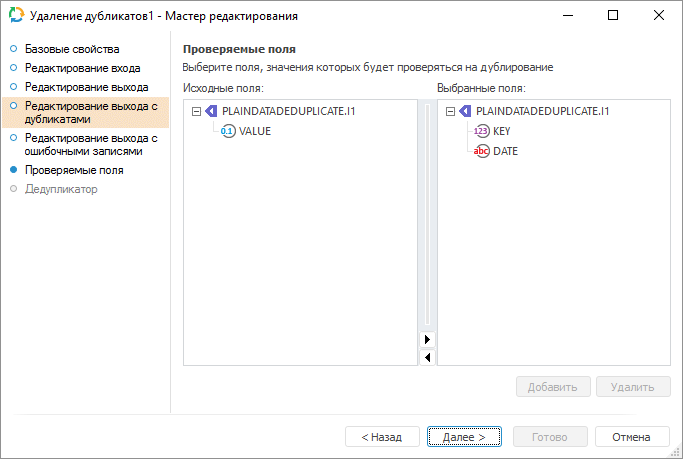
Task: Collapse the source fields PLAINDATADEDUPLICATE.I1 tree node
Action: [x=195, y=112]
